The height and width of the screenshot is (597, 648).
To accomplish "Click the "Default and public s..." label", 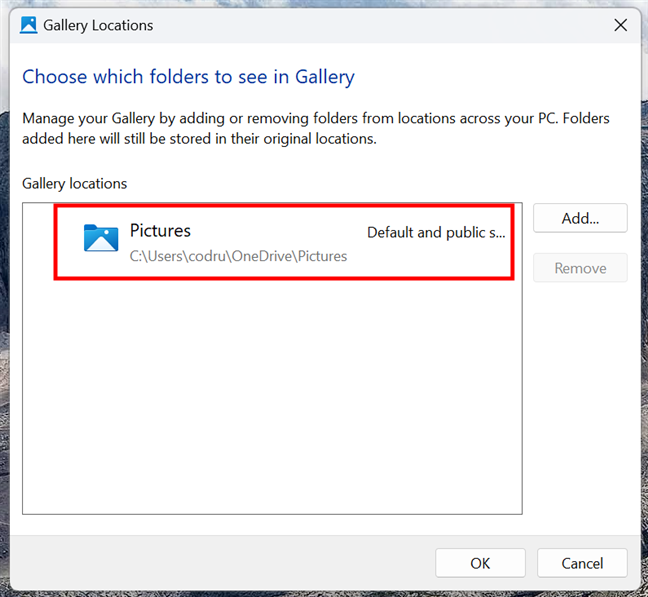I will [436, 232].
